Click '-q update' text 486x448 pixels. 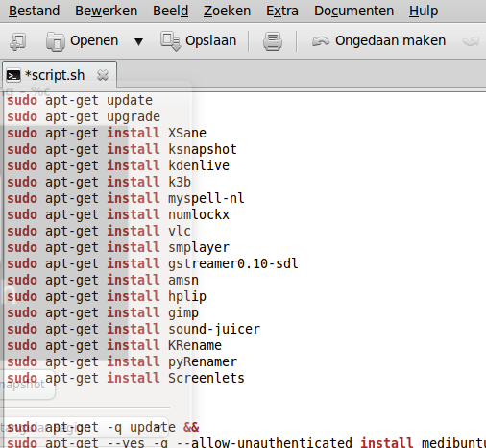click(x=141, y=427)
